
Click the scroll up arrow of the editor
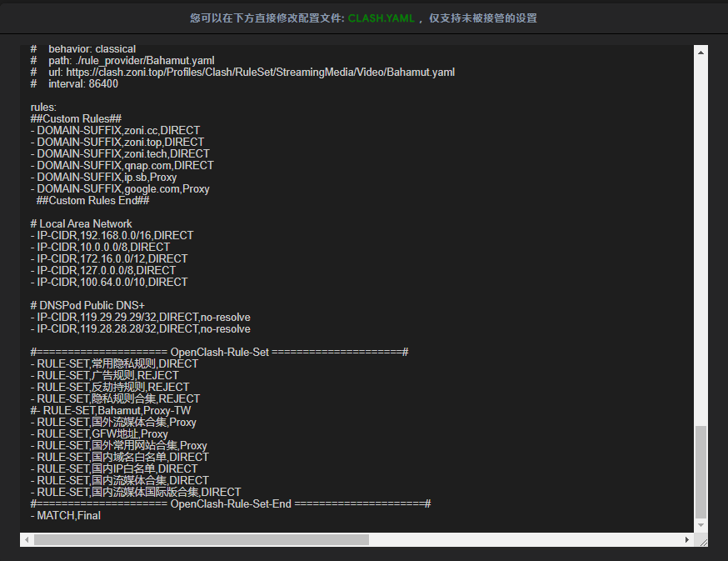pos(701,53)
